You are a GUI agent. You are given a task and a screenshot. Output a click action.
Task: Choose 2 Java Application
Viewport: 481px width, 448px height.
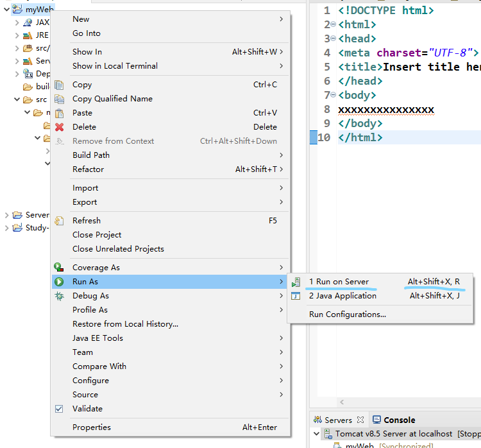coord(380,296)
